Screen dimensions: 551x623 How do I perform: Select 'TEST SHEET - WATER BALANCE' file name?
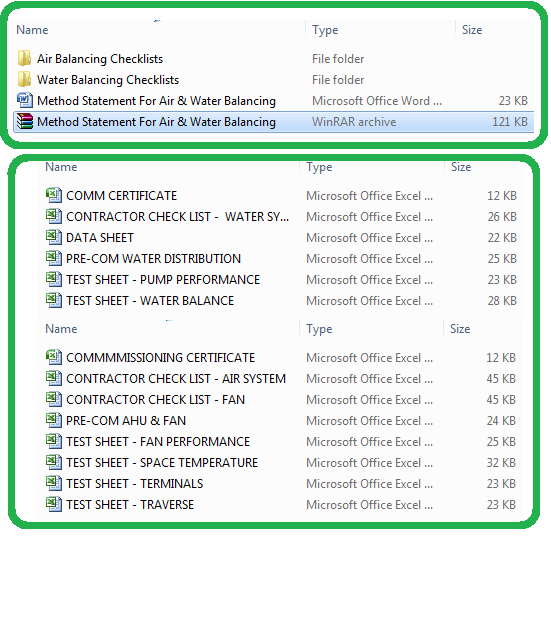[150, 301]
